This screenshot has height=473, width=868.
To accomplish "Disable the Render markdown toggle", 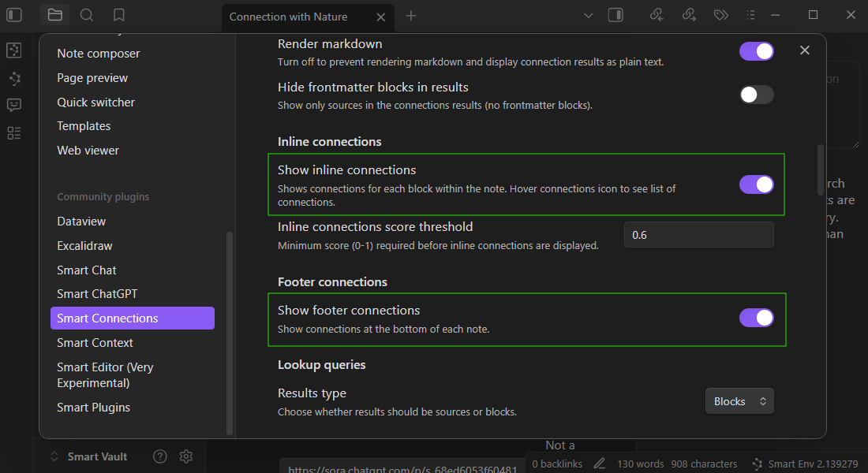I will pos(756,51).
